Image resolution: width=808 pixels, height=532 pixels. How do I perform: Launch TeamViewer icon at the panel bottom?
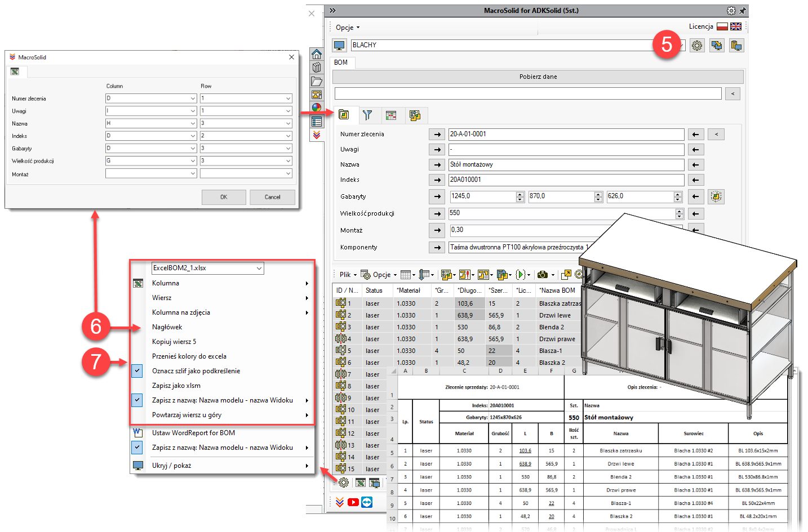pyautogui.click(x=367, y=502)
